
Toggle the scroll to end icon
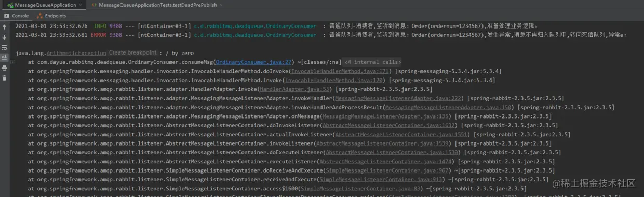[x=5, y=57]
